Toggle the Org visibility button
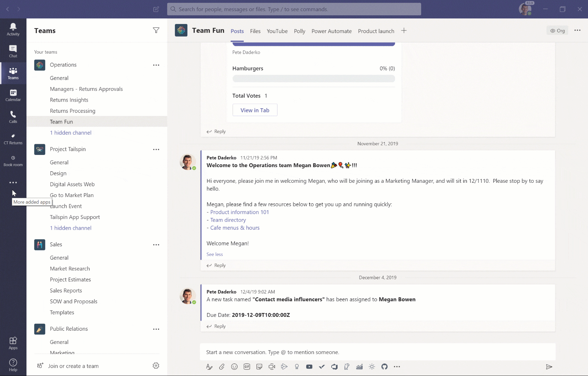Viewport: 588px width, 376px height. (557, 31)
